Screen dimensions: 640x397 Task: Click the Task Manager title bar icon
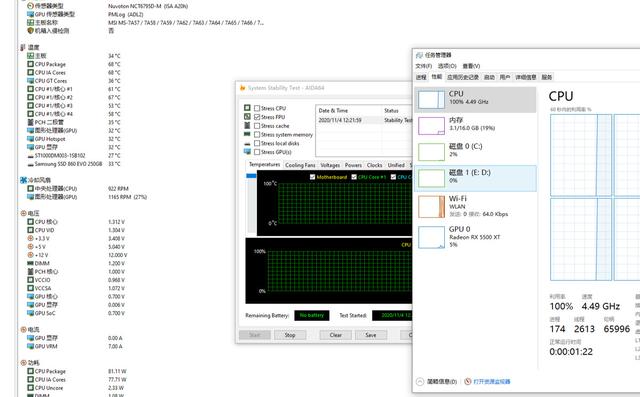point(419,55)
